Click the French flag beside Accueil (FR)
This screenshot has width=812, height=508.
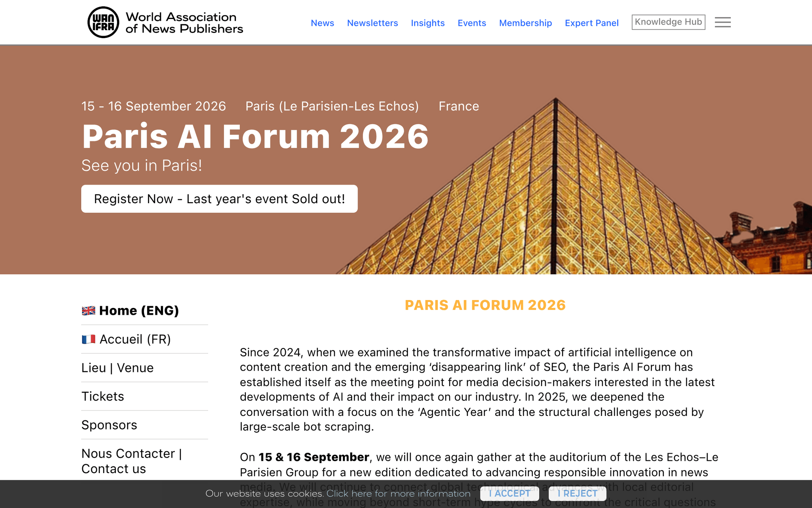tap(88, 339)
